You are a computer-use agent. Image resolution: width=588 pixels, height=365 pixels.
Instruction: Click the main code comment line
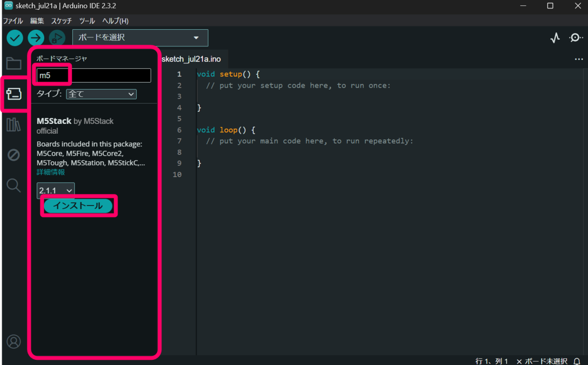point(310,141)
